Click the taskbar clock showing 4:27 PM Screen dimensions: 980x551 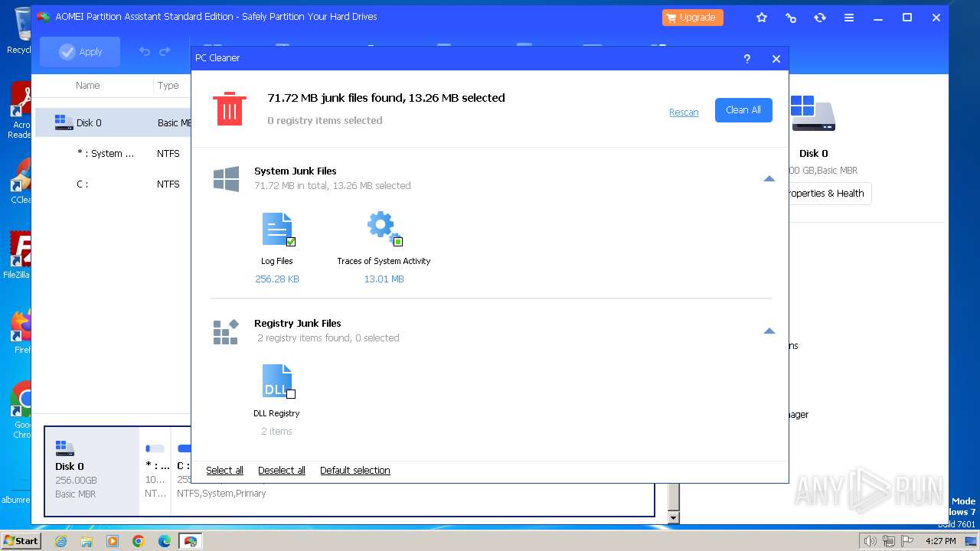point(941,541)
